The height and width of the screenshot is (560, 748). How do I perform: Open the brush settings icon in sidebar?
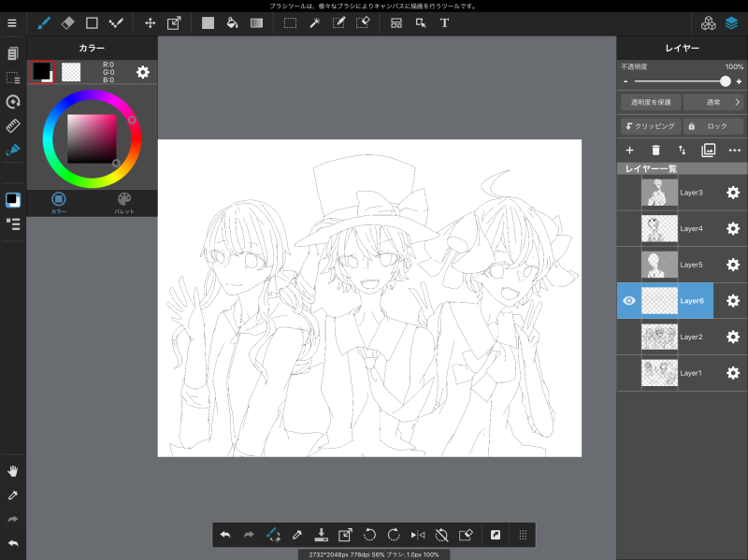coord(13,150)
